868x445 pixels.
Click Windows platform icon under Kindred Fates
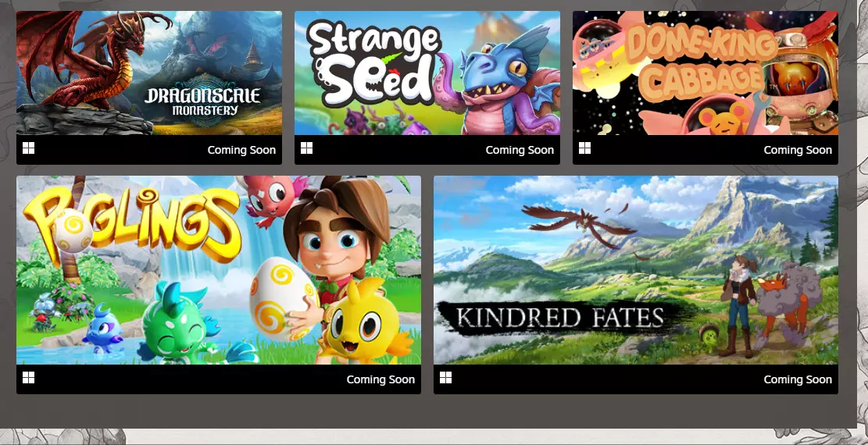(x=446, y=378)
